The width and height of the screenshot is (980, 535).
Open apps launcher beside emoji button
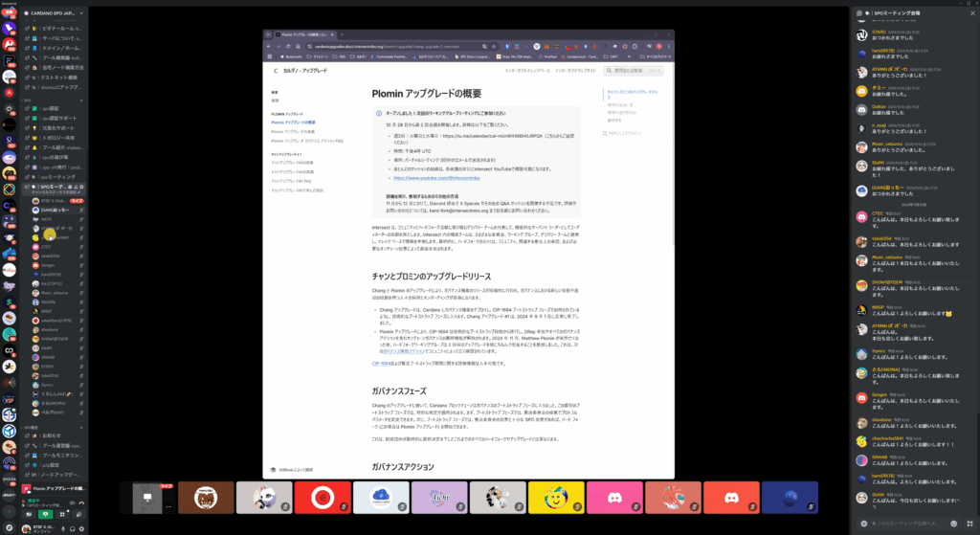(x=970, y=524)
